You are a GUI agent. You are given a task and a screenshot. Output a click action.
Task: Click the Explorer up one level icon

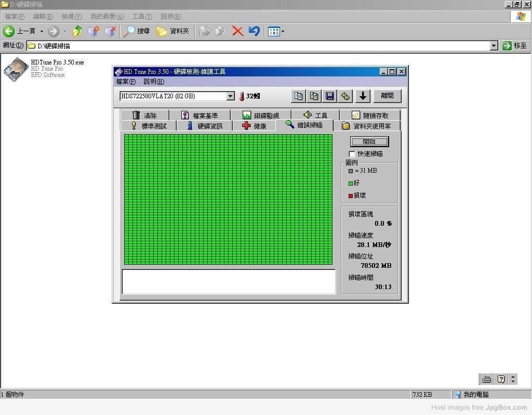point(77,31)
